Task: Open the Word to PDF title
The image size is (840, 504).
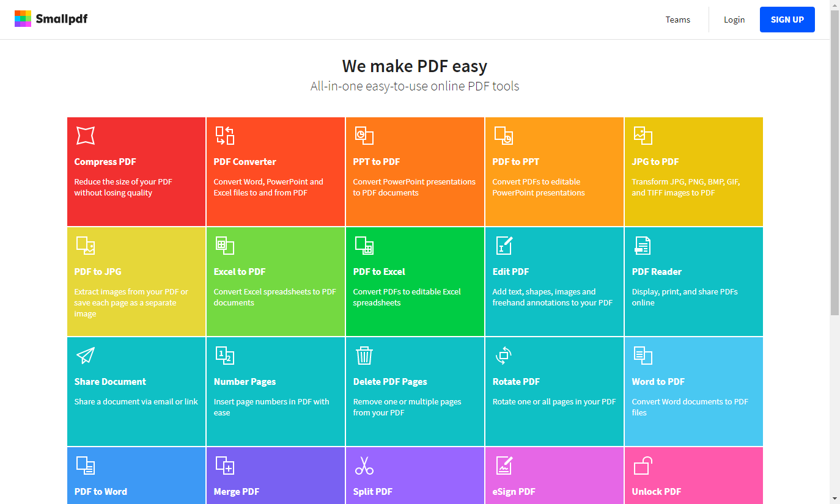Action: click(x=658, y=382)
